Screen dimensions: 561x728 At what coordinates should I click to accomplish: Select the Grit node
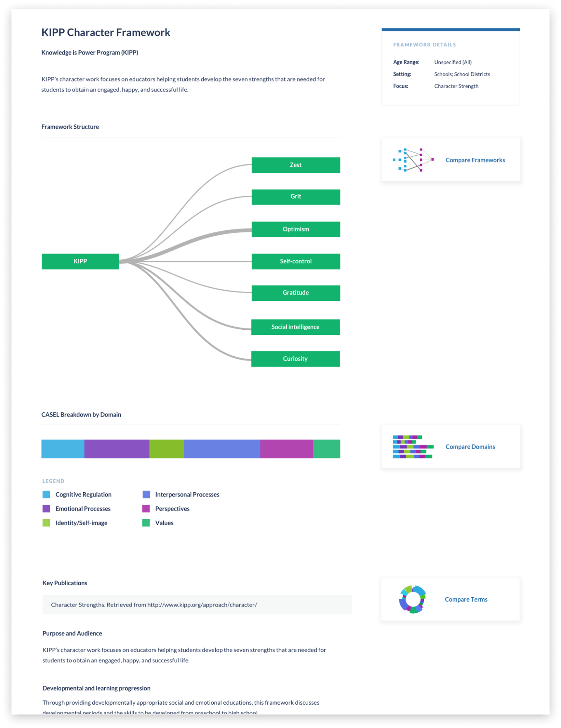[x=296, y=197]
